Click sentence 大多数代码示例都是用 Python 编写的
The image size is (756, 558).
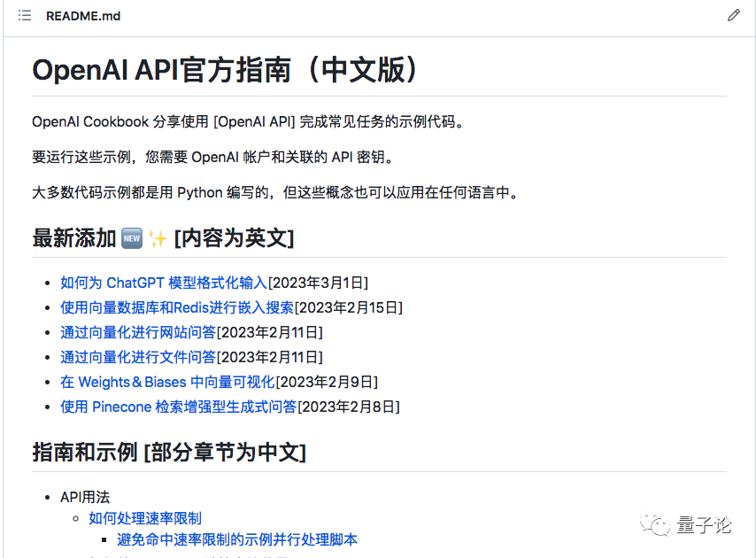point(275,192)
